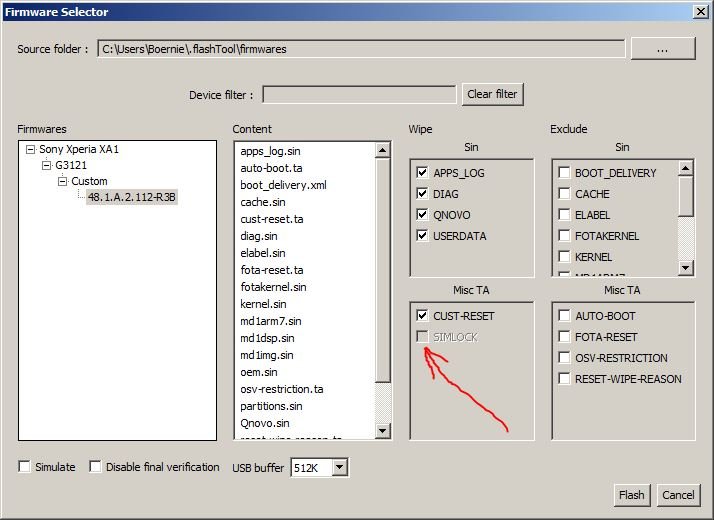Screen dimensions: 714x520
Task: Select cache.sin in the Content list
Action: (263, 202)
